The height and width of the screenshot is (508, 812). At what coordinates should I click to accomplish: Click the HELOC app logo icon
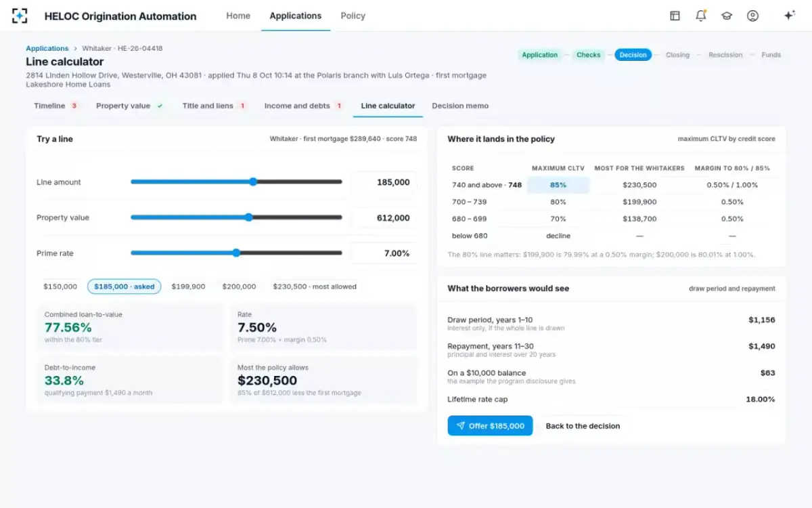tap(20, 16)
